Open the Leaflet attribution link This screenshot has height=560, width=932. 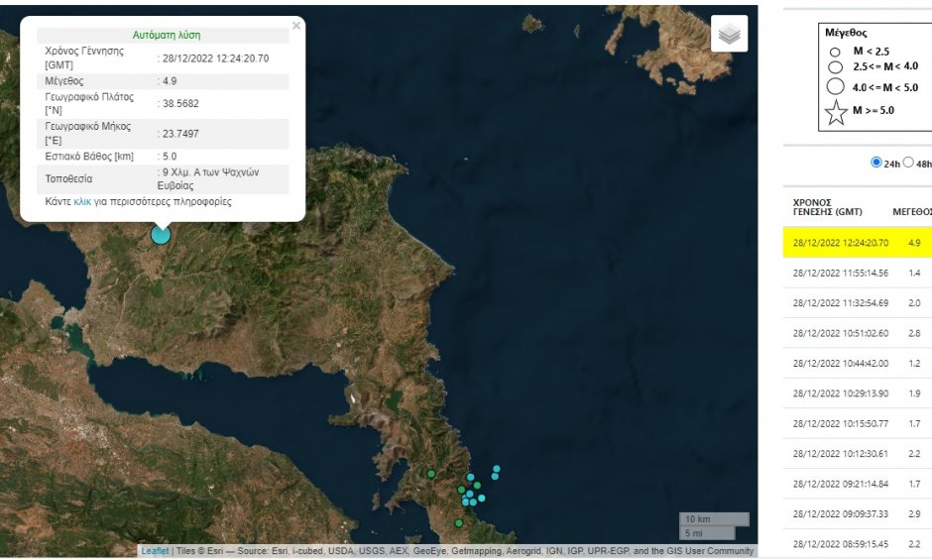[155, 551]
